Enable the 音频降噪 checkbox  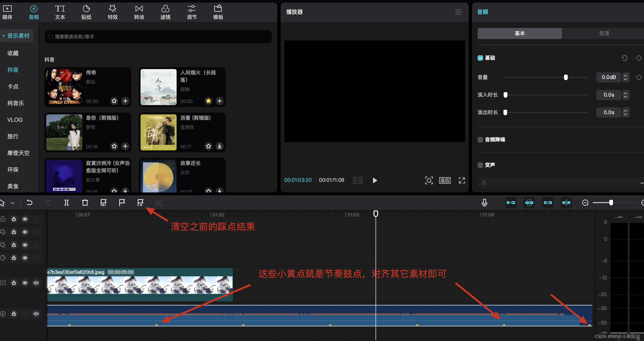[480, 140]
